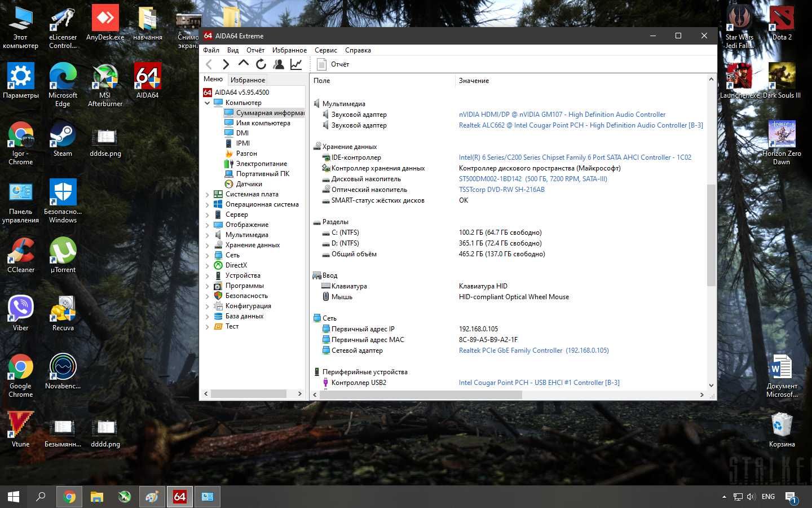Open the user icon in the AIDA64 toolbar
Screen dimensions: 812x508
point(279,64)
